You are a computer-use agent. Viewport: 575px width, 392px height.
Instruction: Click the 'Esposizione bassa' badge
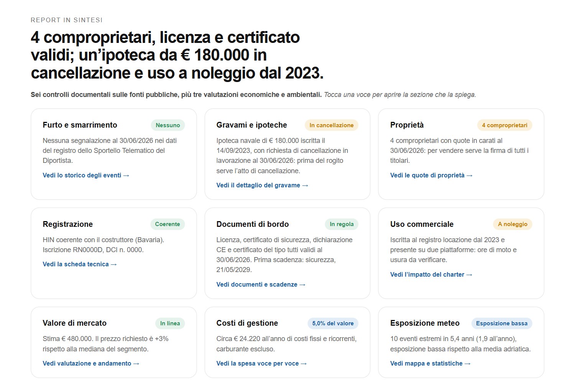[x=501, y=323]
